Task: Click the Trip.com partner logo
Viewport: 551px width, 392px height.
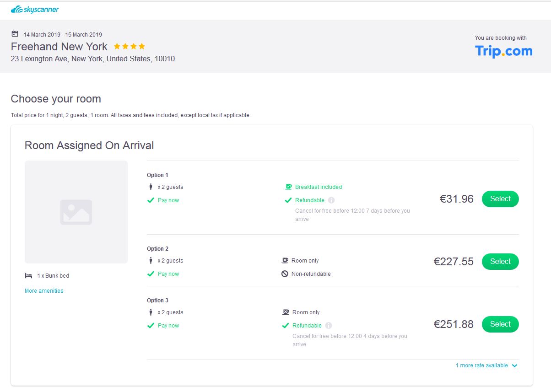Action: (x=503, y=51)
